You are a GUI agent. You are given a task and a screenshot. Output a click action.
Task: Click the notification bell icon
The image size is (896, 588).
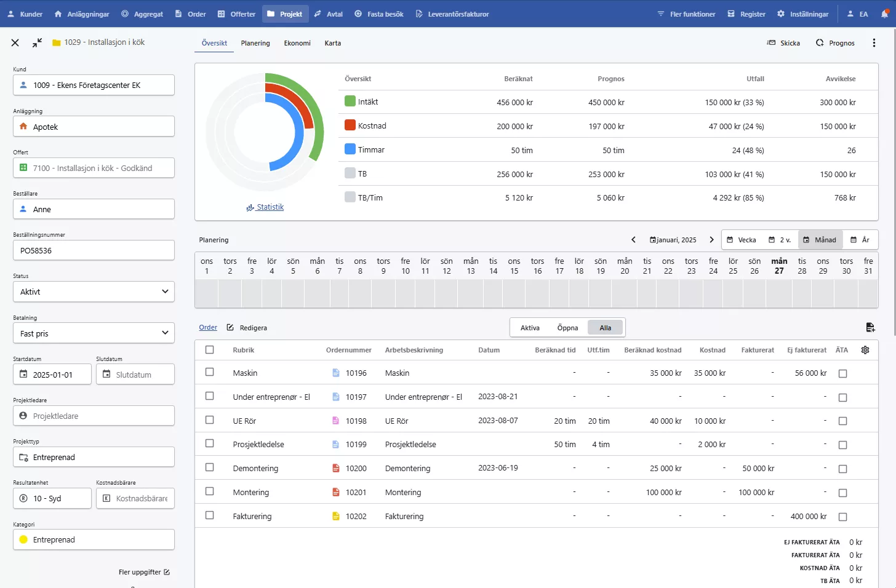(x=884, y=14)
